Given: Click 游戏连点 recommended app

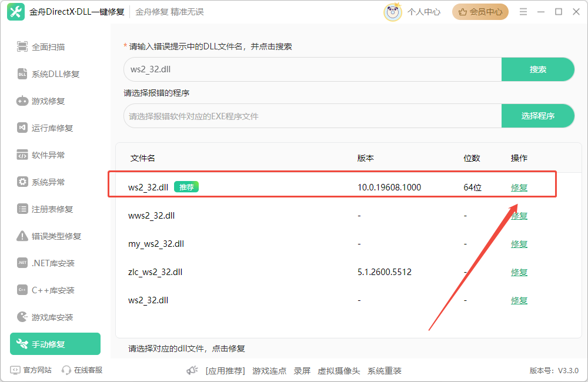Looking at the screenshot, I should pyautogui.click(x=269, y=371).
